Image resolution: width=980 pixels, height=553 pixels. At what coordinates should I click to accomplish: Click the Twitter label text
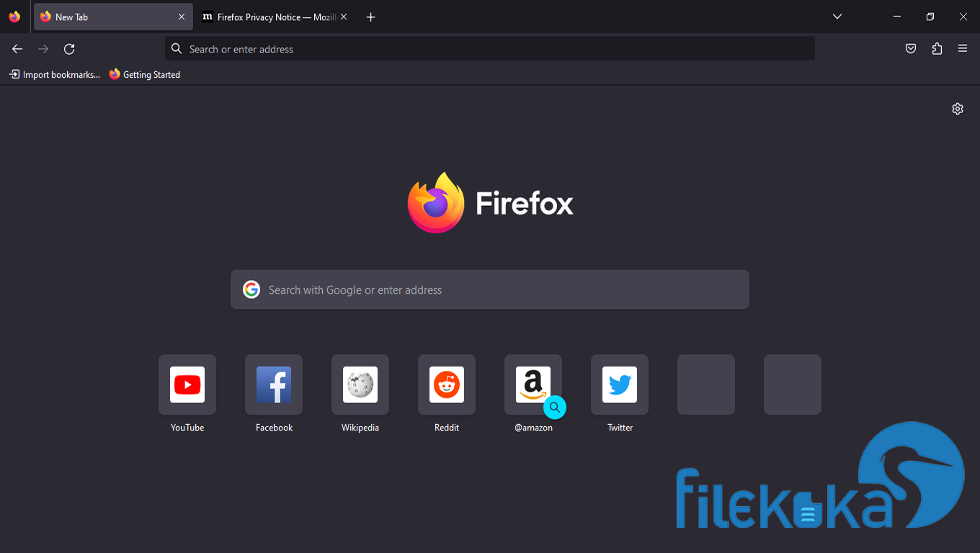620,428
